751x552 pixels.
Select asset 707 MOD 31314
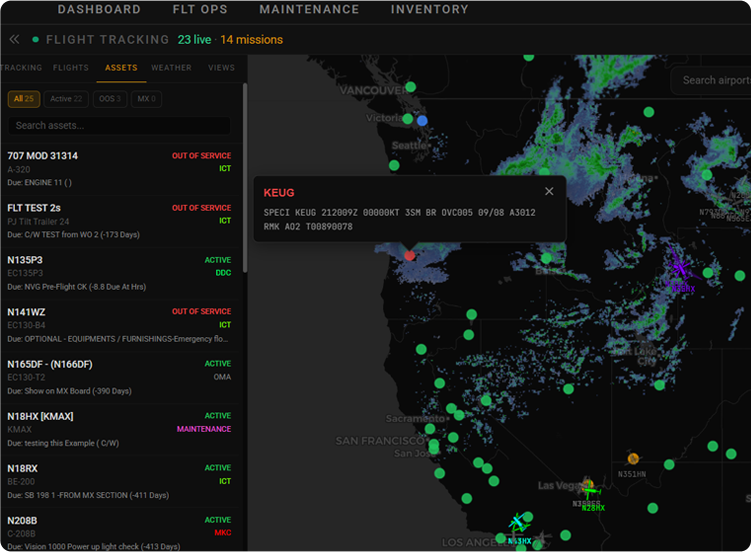coord(119,169)
